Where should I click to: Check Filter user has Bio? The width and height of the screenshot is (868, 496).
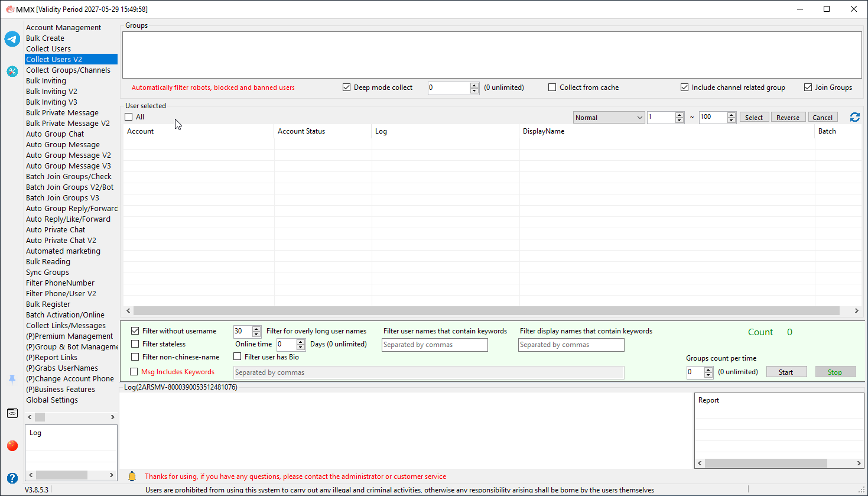tap(237, 356)
